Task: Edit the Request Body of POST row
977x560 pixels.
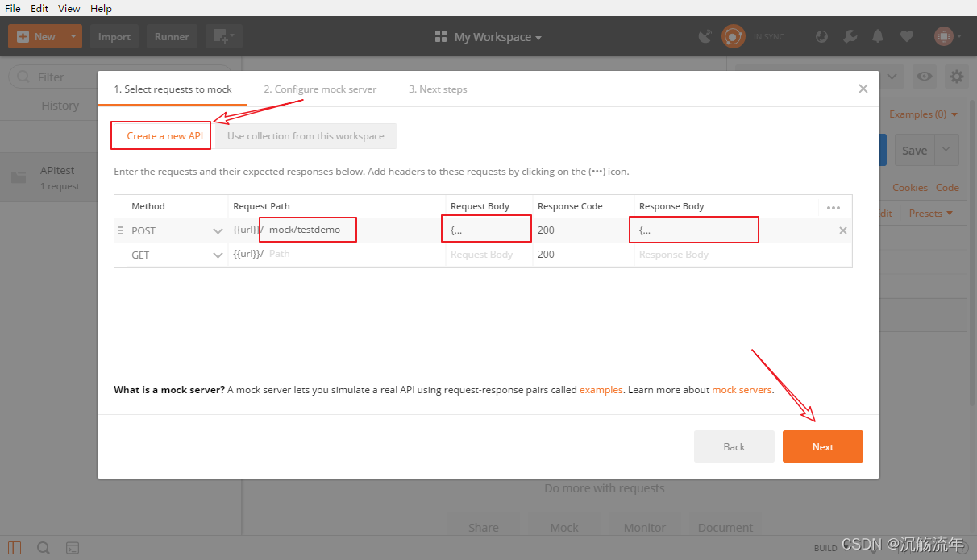Action: 488,230
